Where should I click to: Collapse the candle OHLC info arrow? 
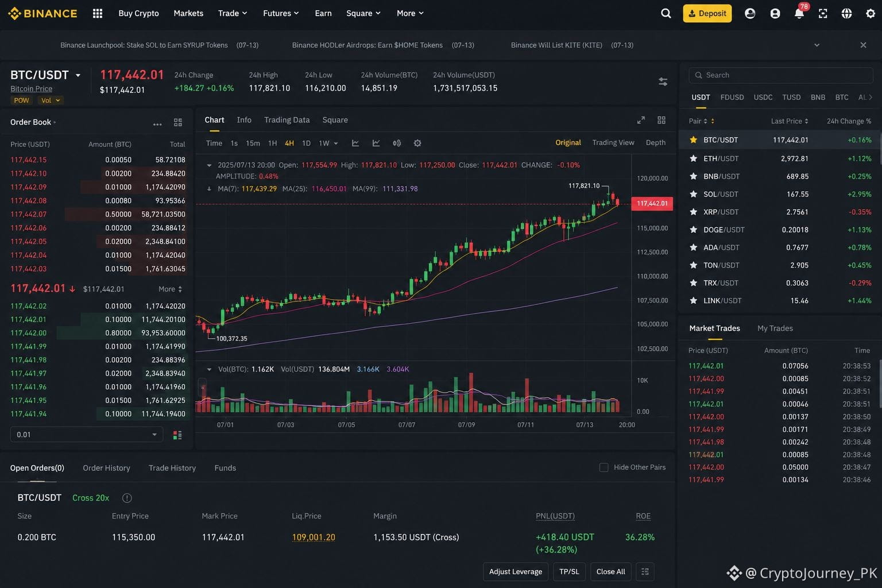[x=209, y=165]
